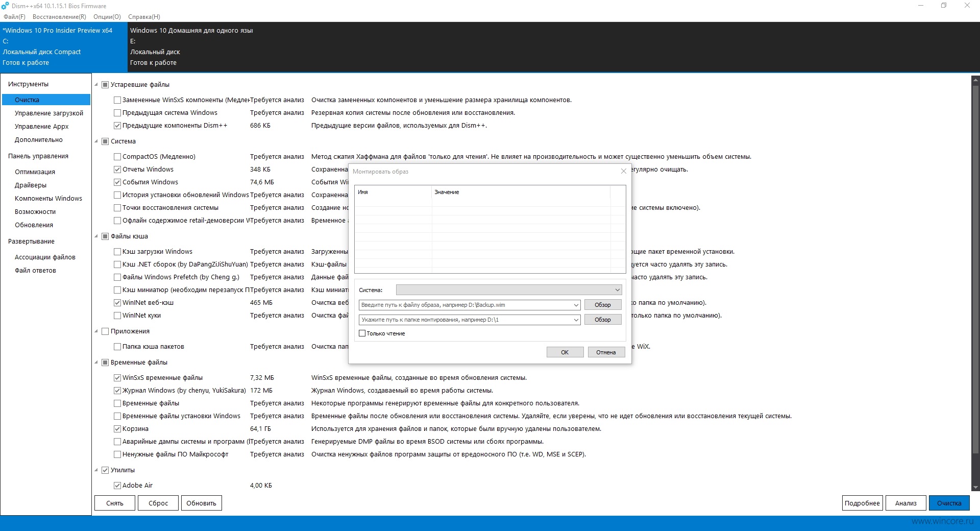Collapse the Утилиты group
The image size is (980, 531).
click(x=96, y=470)
